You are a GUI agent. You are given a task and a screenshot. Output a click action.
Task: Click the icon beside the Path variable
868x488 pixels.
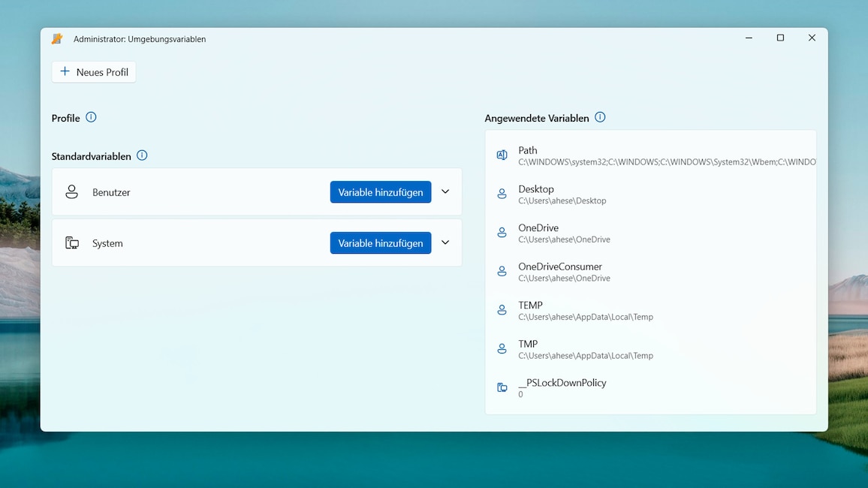502,155
